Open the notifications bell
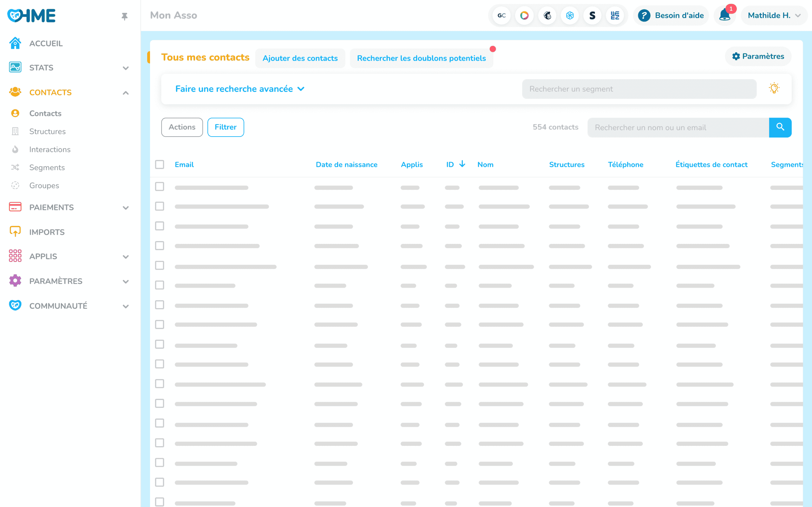812x507 pixels. coord(724,16)
